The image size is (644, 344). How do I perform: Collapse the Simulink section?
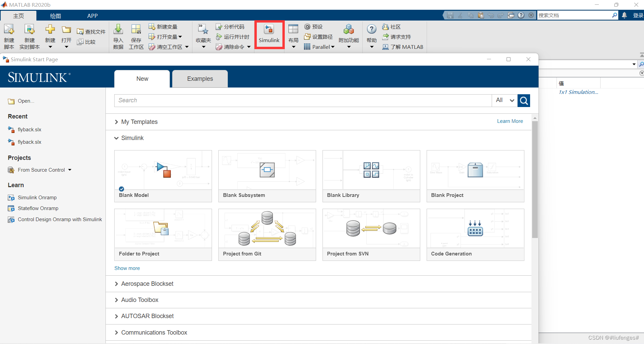(129, 138)
